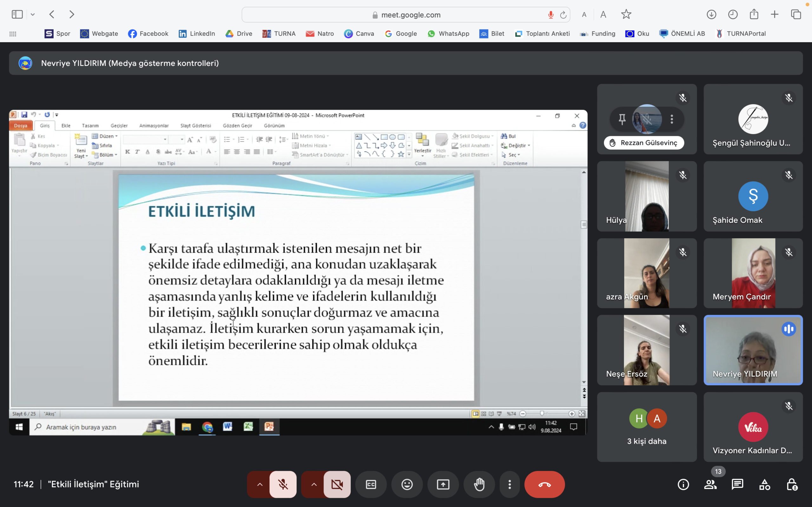This screenshot has width=812, height=507.
Task: Open more options three-dot menu
Action: (x=509, y=484)
